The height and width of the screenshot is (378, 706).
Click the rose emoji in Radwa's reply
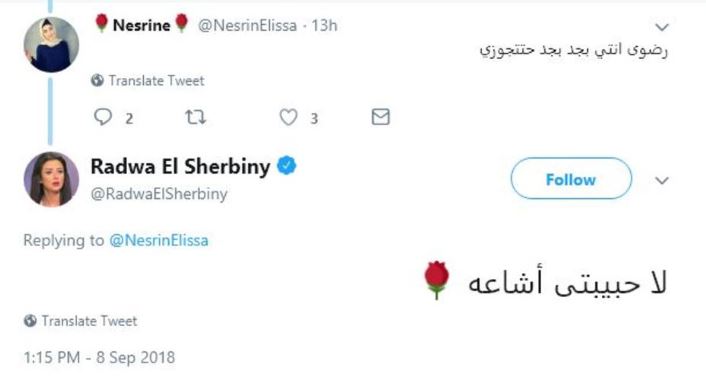[x=436, y=280]
